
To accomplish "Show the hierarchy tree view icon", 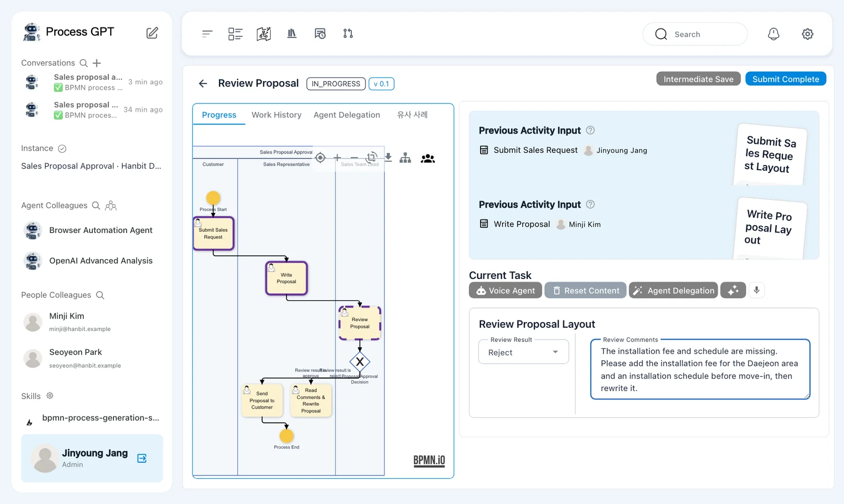I will 405,158.
